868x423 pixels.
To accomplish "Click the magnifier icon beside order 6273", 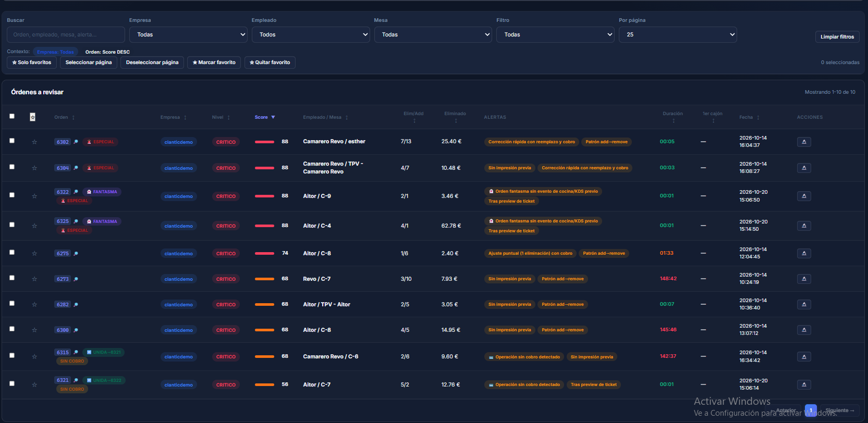I will point(76,279).
